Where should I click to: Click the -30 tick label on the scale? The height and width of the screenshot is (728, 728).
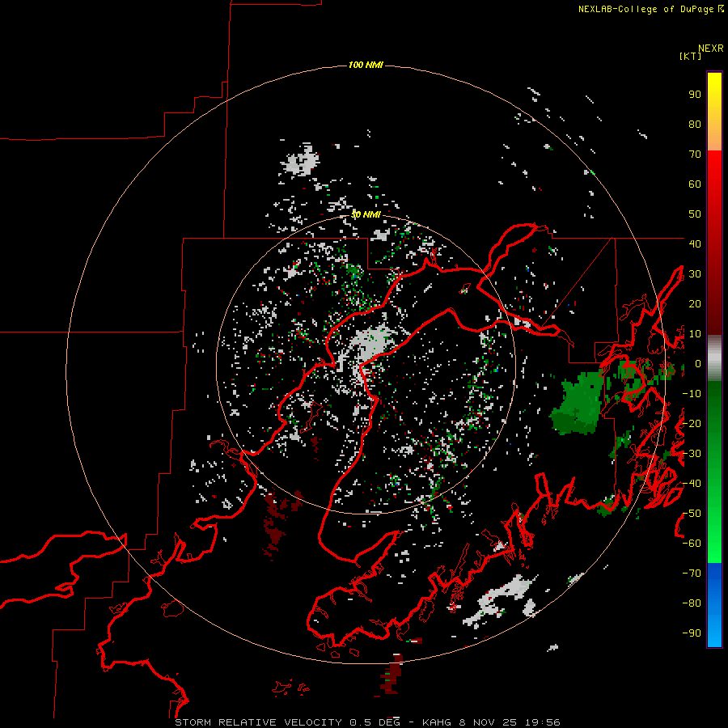[692, 454]
